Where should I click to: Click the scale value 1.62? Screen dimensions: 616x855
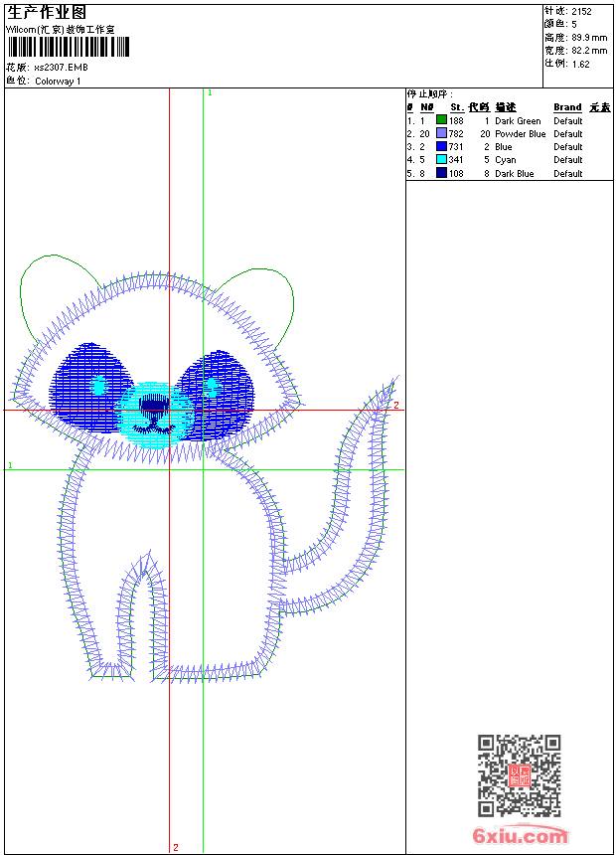(x=581, y=64)
